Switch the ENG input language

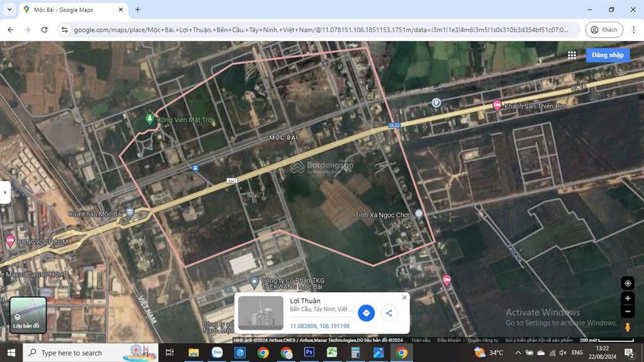coord(577,353)
